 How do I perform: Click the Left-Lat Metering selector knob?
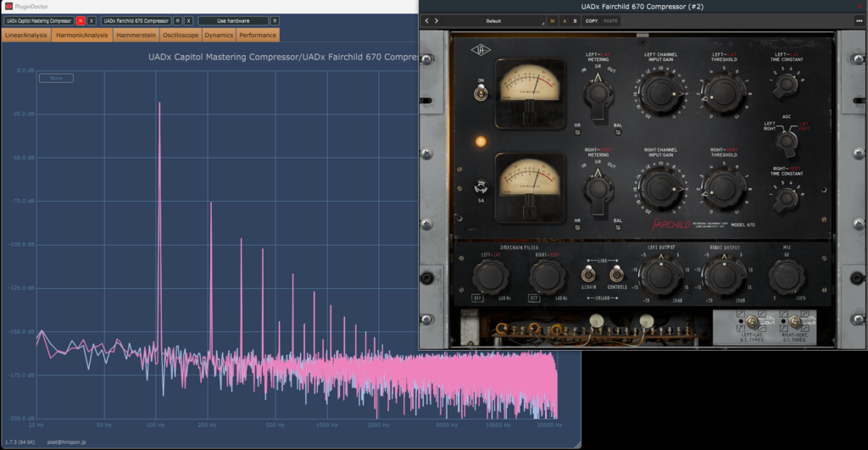[x=598, y=95]
